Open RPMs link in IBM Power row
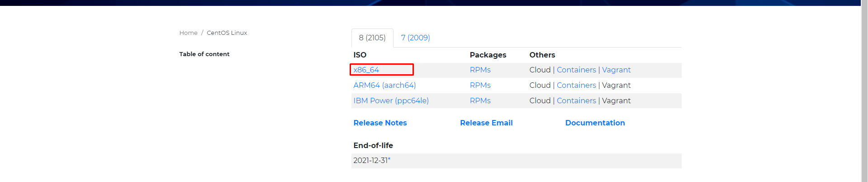868x182 pixels. 480,101
